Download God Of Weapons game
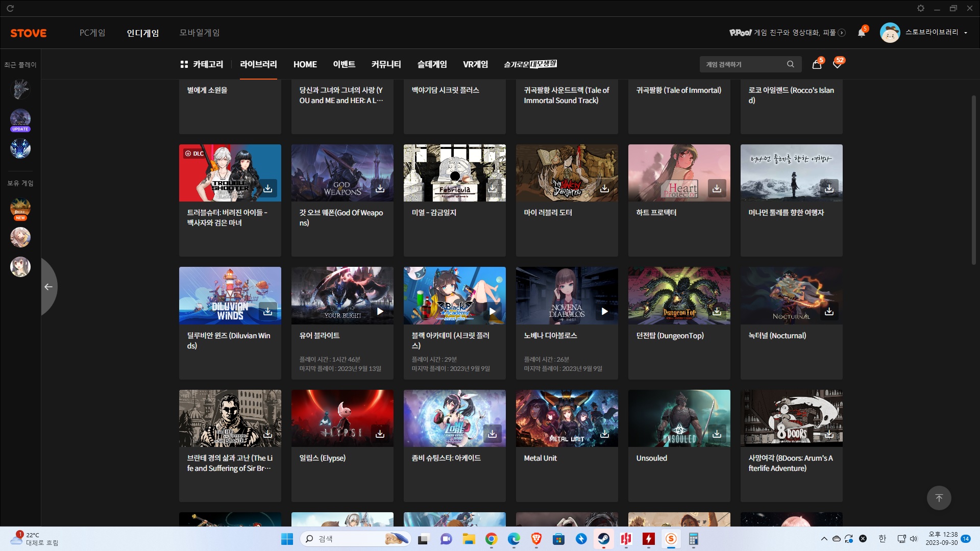 pyautogui.click(x=380, y=189)
